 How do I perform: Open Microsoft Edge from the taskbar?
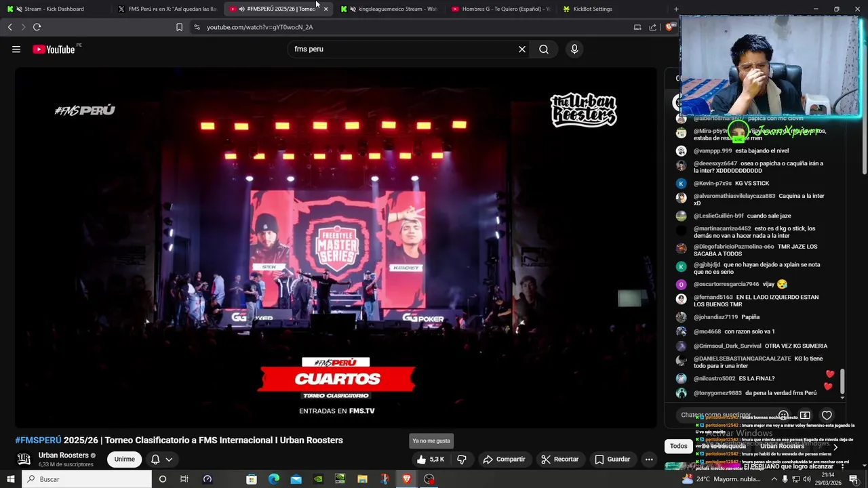(x=274, y=479)
